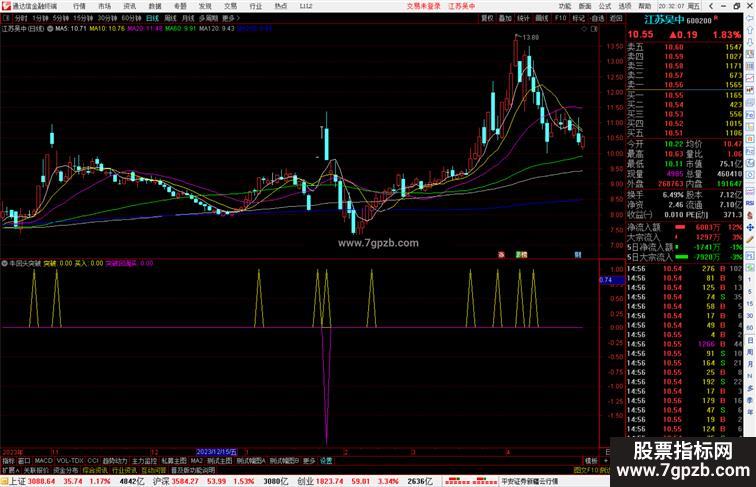The width and height of the screenshot is (756, 487).
Task: Select the MA2 indicator tab
Action: point(196,461)
